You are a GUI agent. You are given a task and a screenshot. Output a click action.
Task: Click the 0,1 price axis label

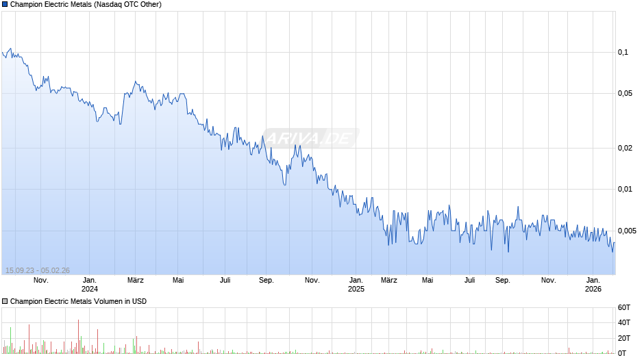(623, 52)
